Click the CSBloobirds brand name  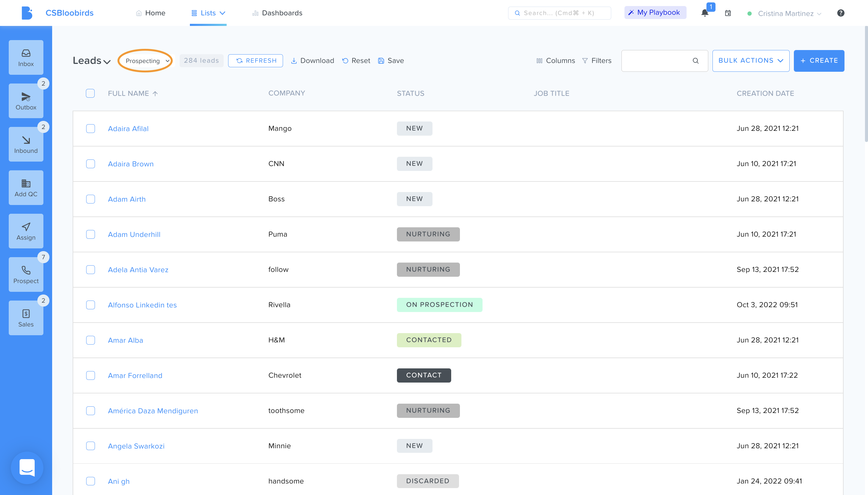(x=69, y=13)
